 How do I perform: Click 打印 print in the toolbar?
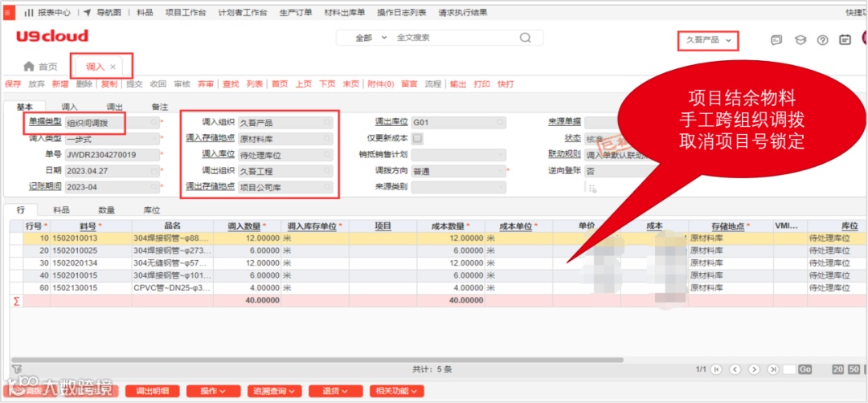coord(482,84)
